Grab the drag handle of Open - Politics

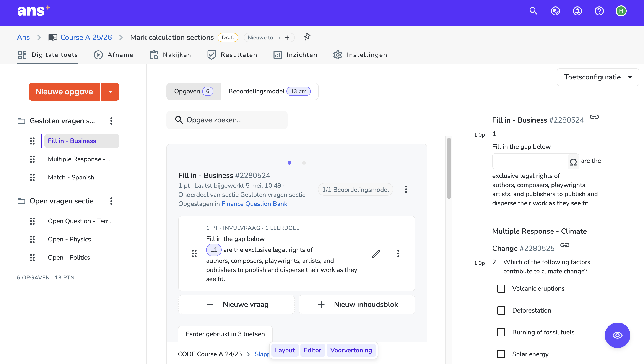32,257
